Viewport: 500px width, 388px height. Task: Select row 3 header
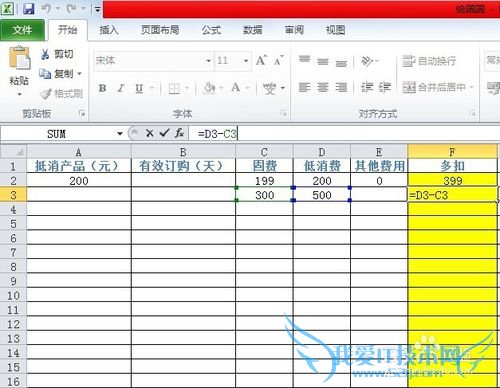13,195
